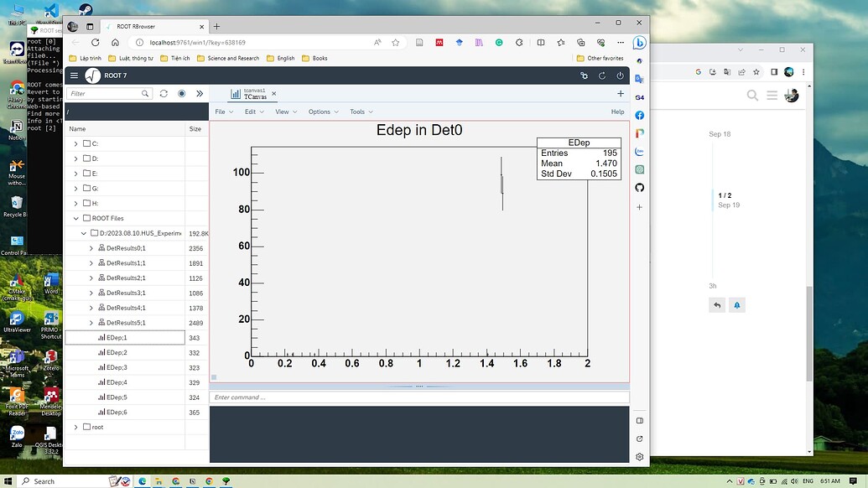Image resolution: width=868 pixels, height=488 pixels.
Task: Open the hamburger menu in the ROOT 7 header
Action: pos(74,75)
